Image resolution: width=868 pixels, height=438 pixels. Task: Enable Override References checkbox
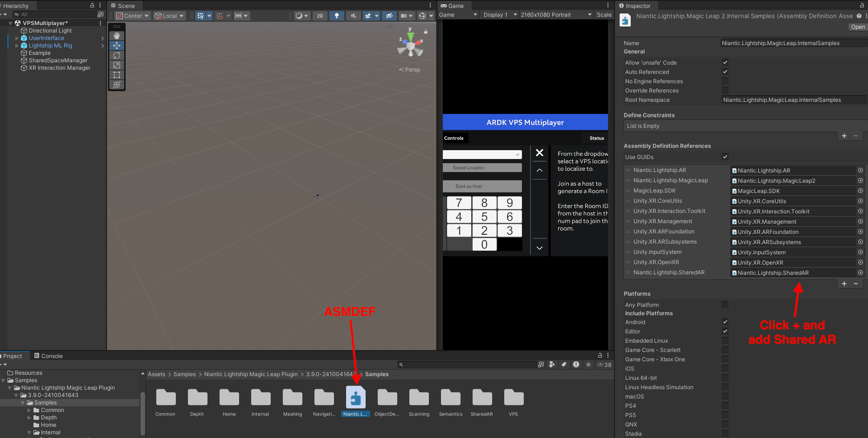click(x=725, y=90)
